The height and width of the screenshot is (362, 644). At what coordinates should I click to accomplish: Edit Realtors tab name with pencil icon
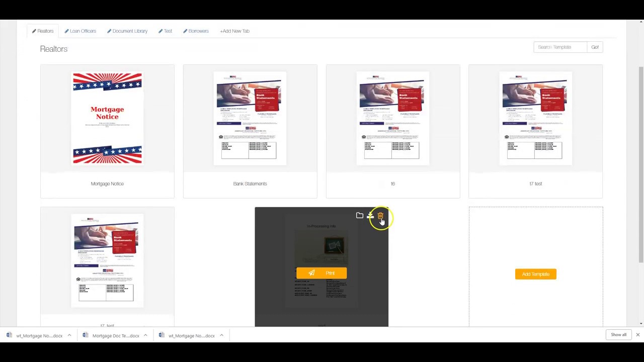click(x=34, y=31)
